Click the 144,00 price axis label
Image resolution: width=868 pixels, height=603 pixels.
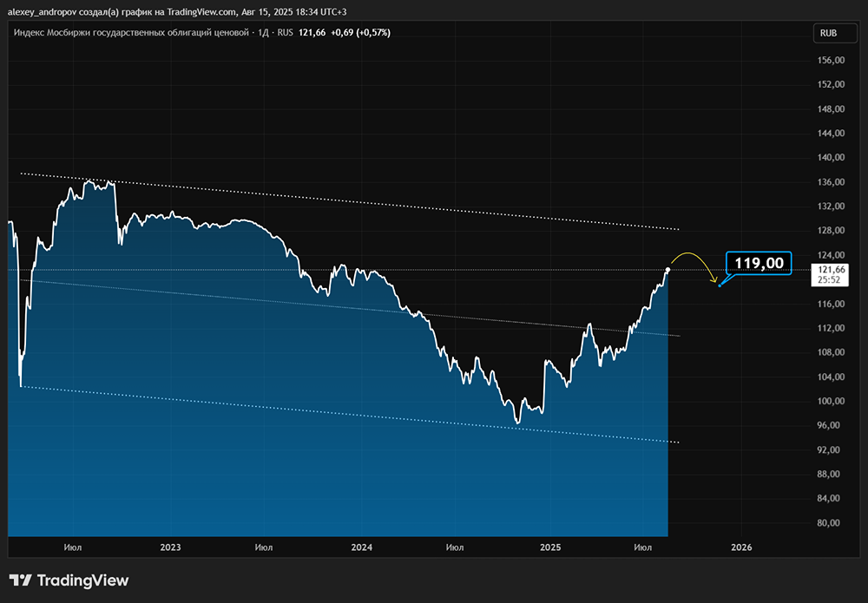point(831,134)
